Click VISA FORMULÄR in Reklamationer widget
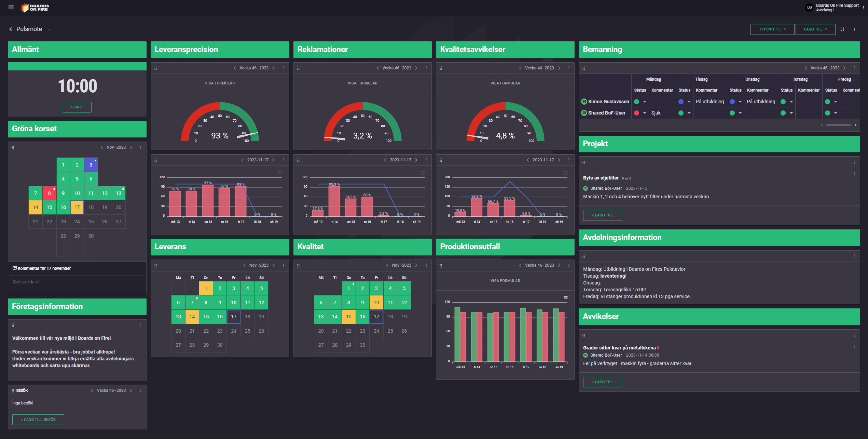 pyautogui.click(x=362, y=83)
